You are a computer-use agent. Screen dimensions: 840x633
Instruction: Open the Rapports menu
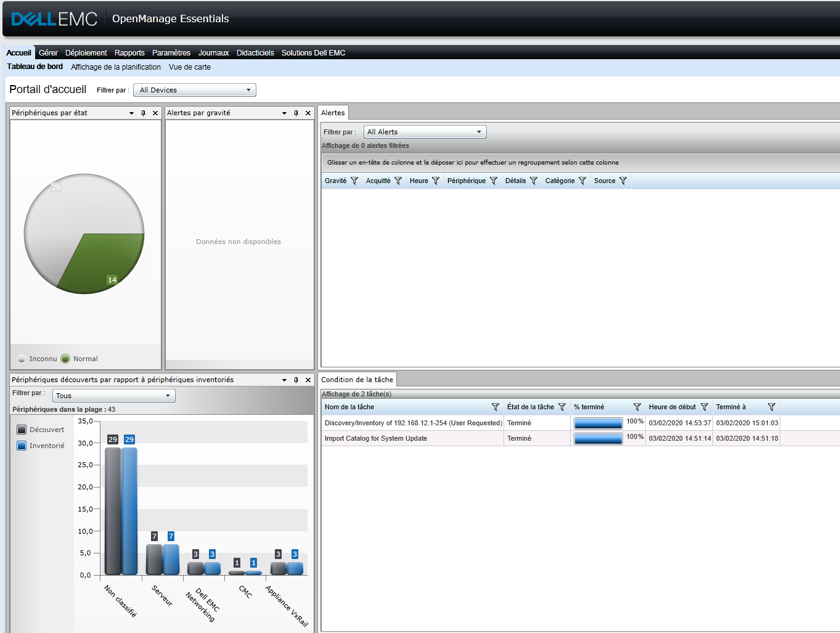tap(129, 53)
